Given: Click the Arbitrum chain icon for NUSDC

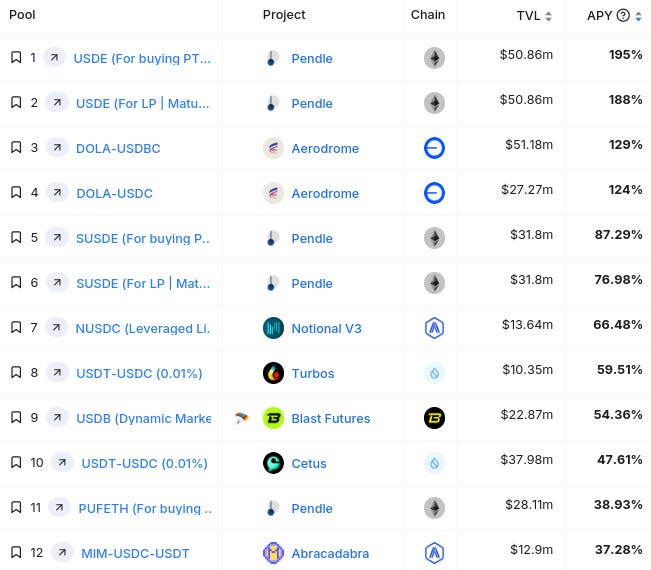Looking at the screenshot, I should (x=434, y=328).
